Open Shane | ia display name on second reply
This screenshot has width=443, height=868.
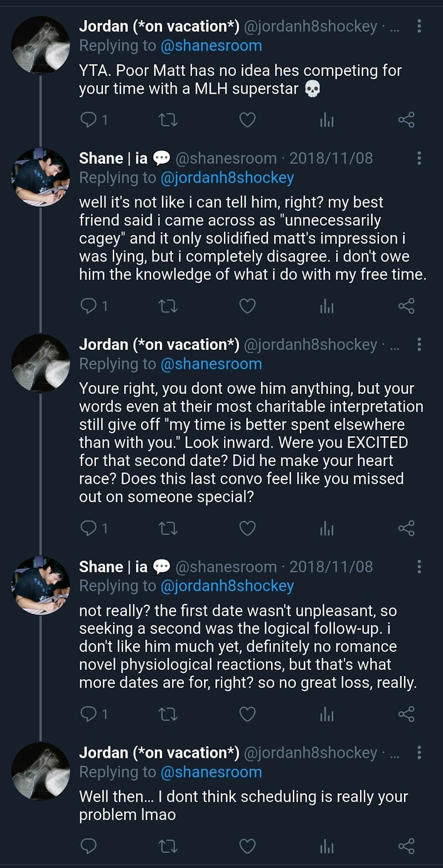113,567
